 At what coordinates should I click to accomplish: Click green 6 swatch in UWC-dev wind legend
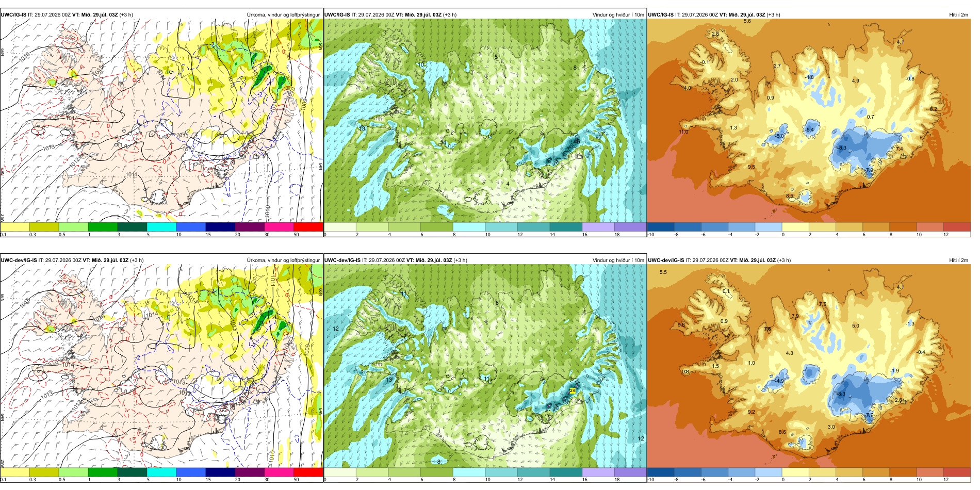pyautogui.click(x=437, y=472)
